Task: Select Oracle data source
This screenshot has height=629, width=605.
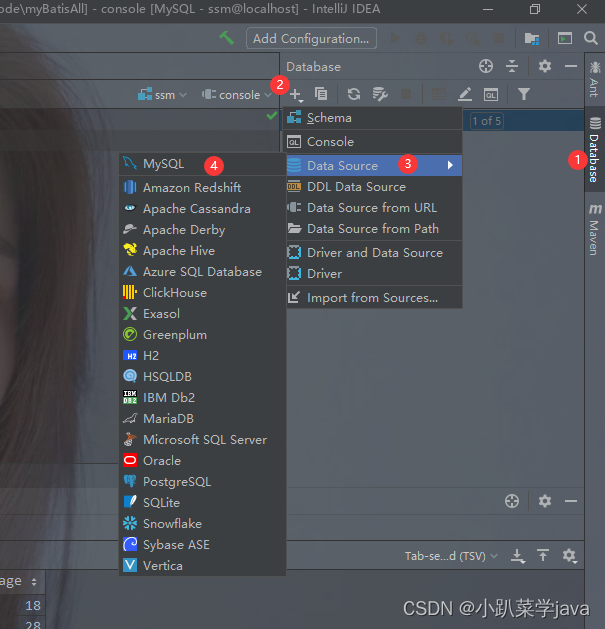Action: pyautogui.click(x=202, y=461)
